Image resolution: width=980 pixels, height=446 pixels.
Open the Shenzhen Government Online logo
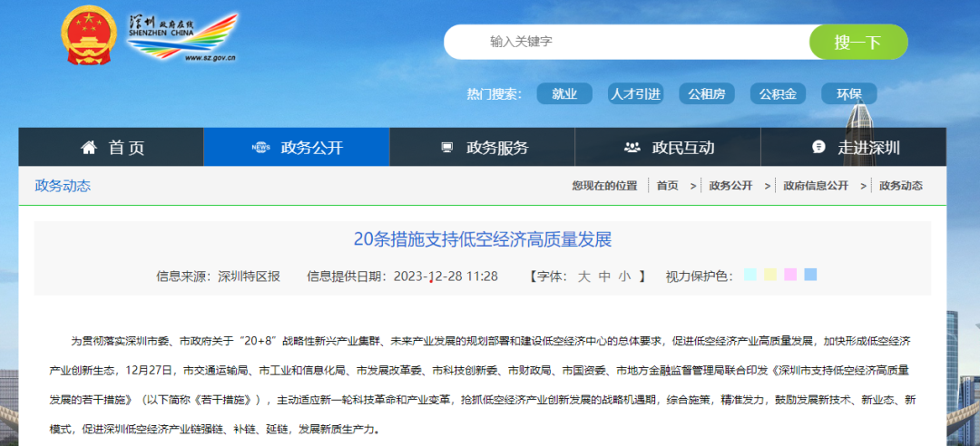click(x=182, y=37)
